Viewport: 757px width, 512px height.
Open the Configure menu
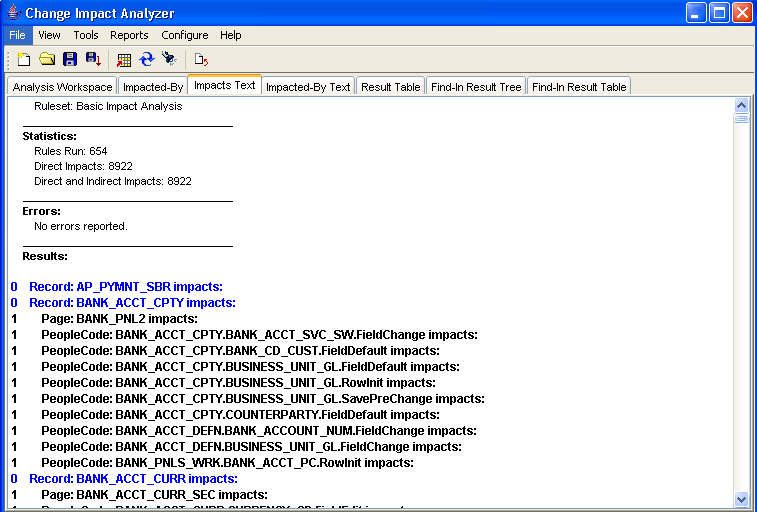[184, 35]
